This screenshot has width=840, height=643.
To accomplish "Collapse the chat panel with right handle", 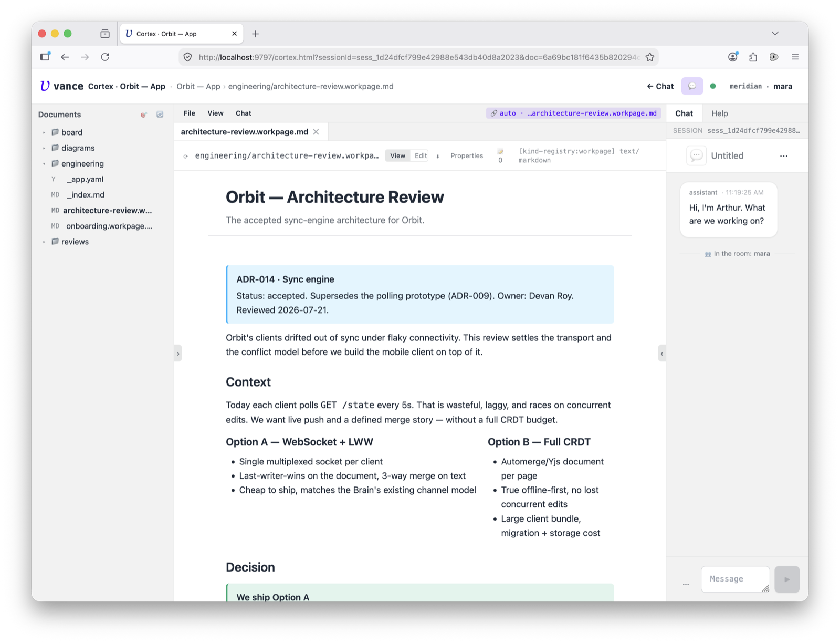I will pos(661,354).
